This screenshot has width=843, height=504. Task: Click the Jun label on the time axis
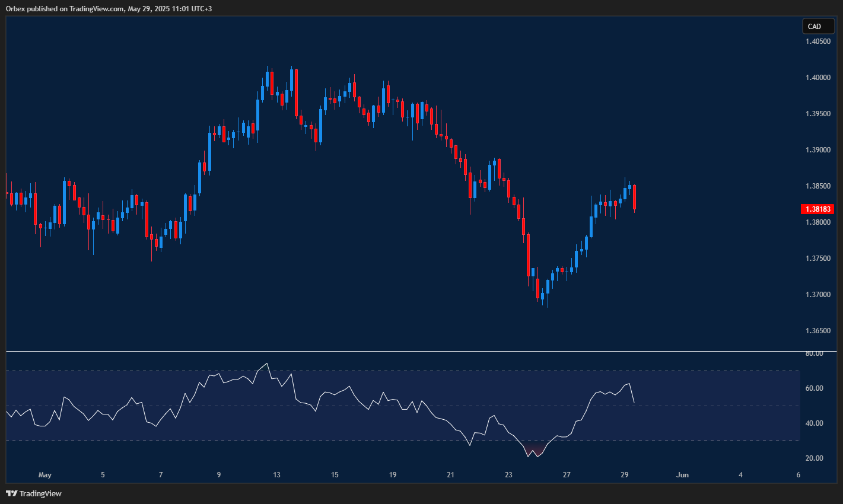click(682, 475)
